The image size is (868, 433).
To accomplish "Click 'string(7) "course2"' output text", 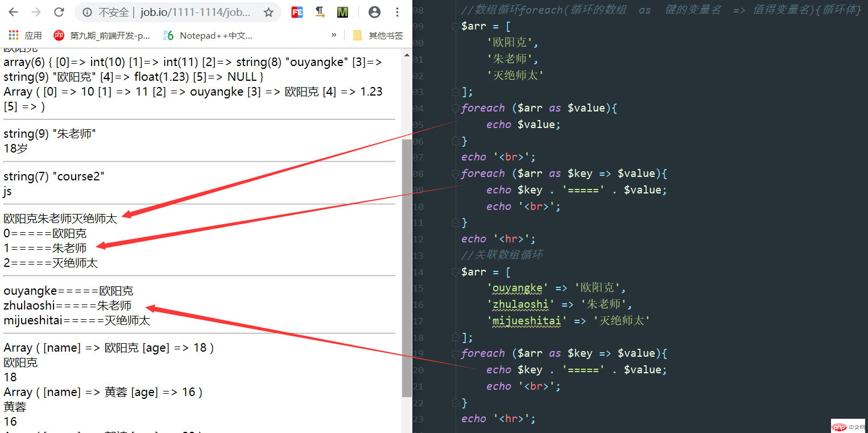I will 54,176.
